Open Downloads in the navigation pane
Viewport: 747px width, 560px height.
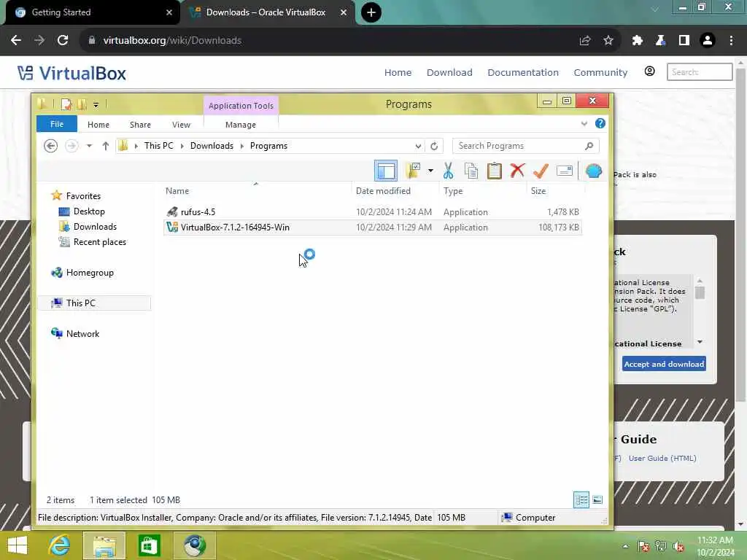95,227
